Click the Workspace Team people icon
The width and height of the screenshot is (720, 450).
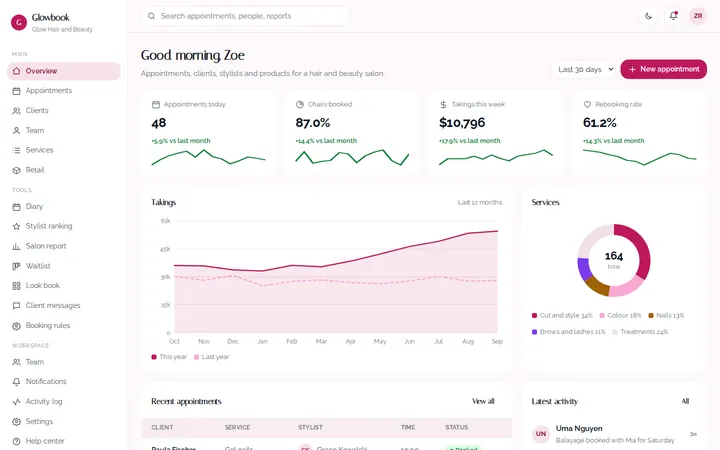(x=17, y=362)
